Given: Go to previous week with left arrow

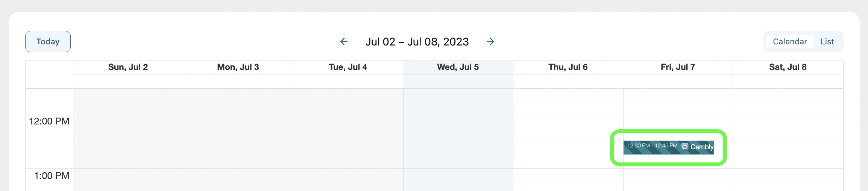Looking at the screenshot, I should click(344, 42).
